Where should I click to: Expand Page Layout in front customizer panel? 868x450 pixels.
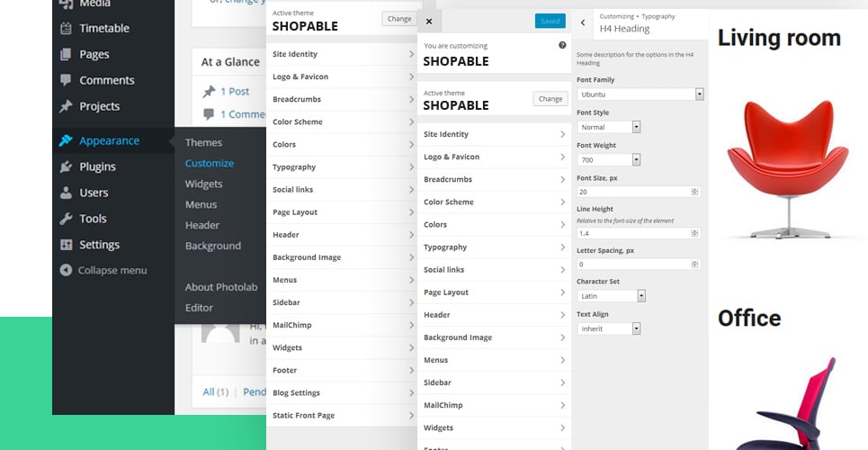[494, 292]
